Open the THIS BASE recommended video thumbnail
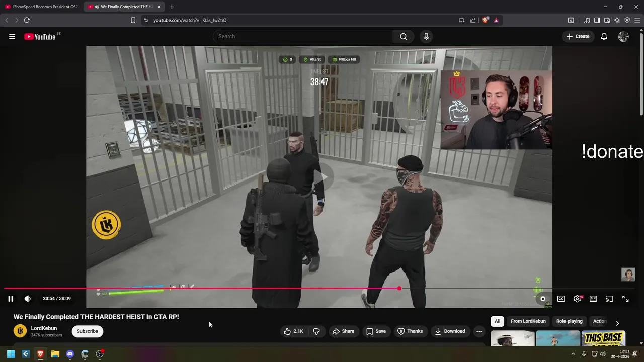 (x=604, y=338)
